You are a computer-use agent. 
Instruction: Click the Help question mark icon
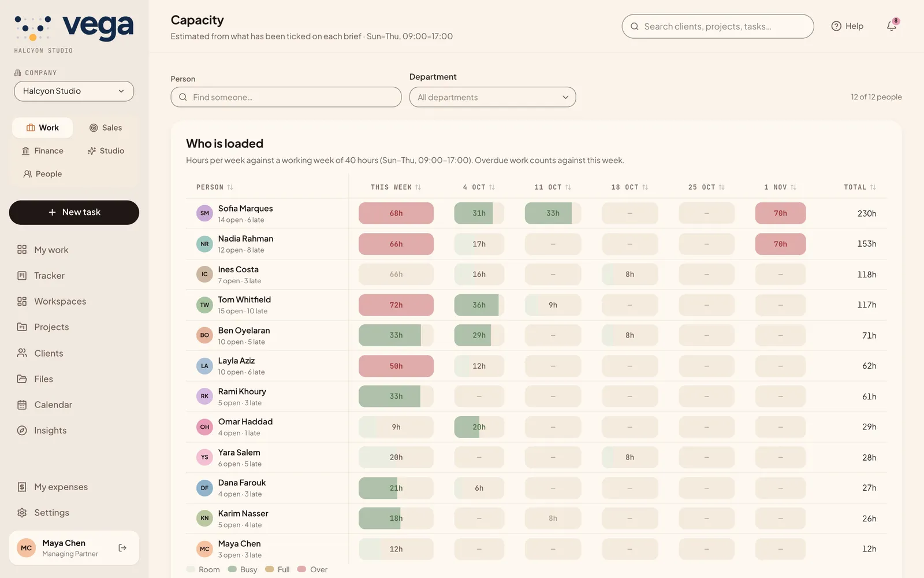click(836, 26)
